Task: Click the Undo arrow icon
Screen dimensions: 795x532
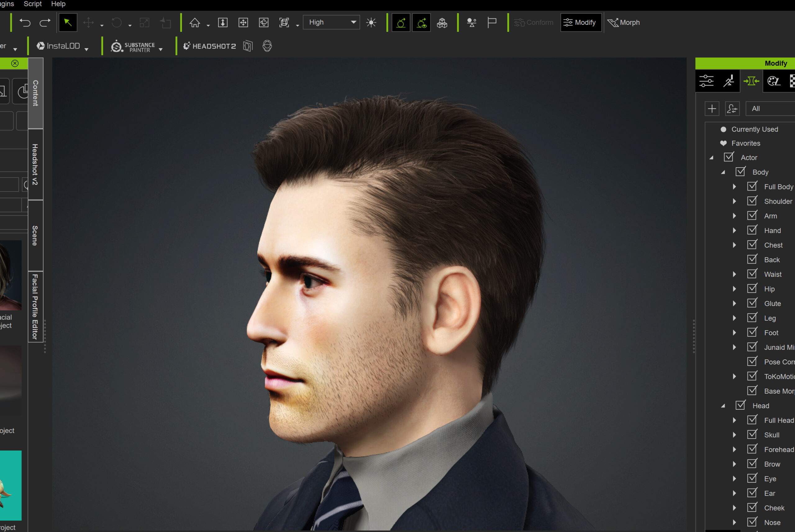Action: [25, 23]
